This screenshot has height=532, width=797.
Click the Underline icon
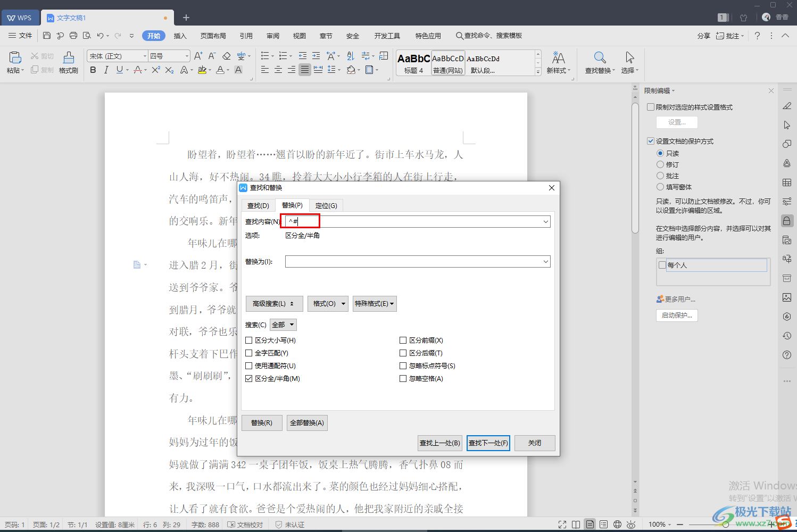pos(119,70)
